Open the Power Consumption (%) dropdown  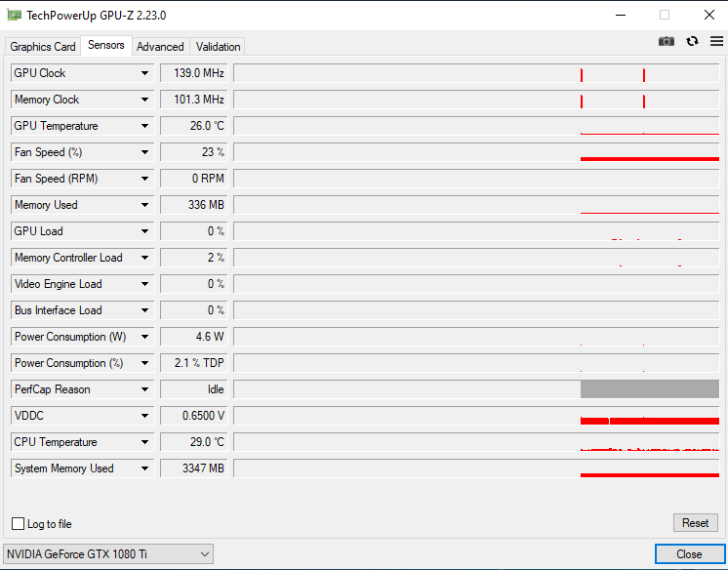(144, 363)
